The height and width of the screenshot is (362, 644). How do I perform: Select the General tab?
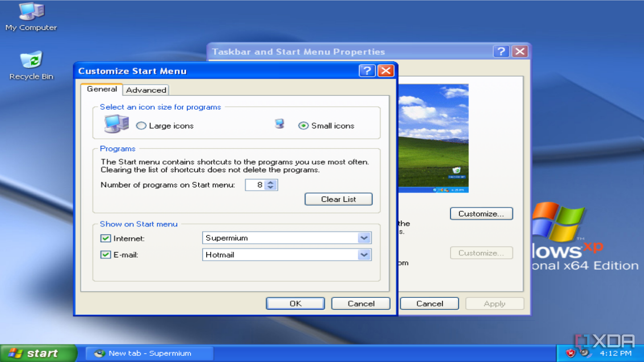[102, 89]
